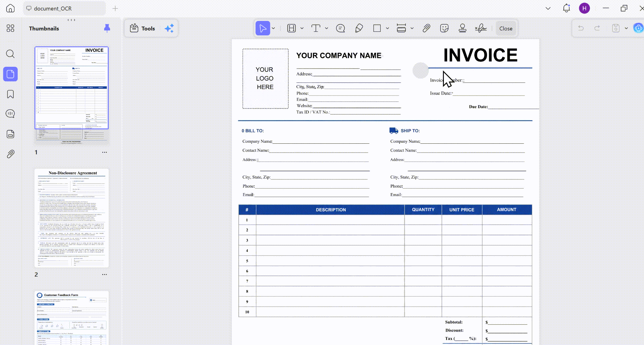The height and width of the screenshot is (345, 644).
Task: Open the AI assistant blue icon
Action: [638, 28]
